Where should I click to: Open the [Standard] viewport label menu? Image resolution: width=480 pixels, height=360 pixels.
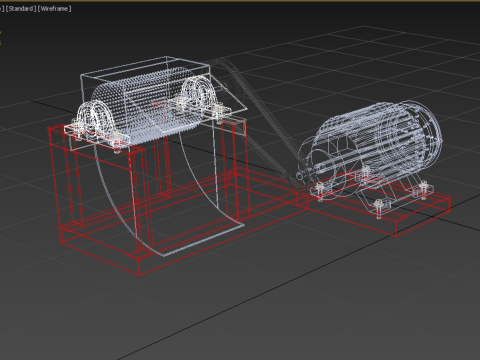tap(21, 9)
